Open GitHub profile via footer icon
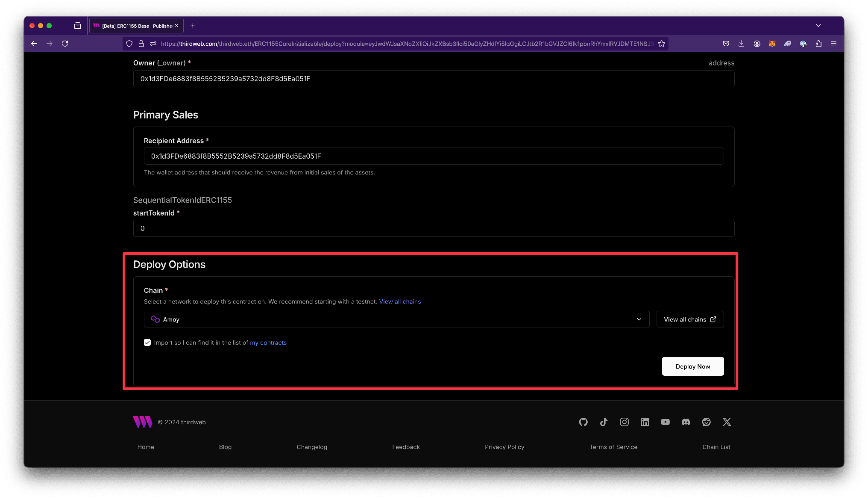This screenshot has width=868, height=499. click(583, 422)
